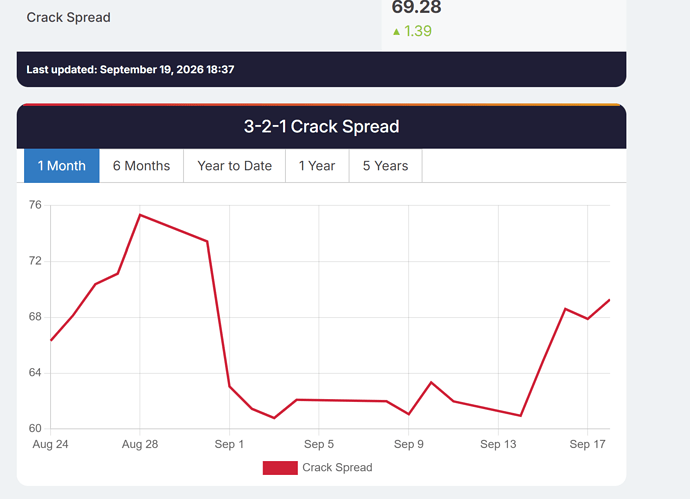Click the Sep 13 x-axis label
The width and height of the screenshot is (690, 499).
[x=498, y=444]
